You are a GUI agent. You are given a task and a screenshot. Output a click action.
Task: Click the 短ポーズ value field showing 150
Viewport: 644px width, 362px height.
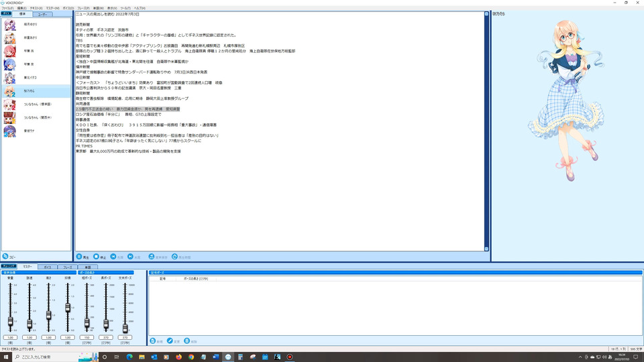click(x=87, y=337)
